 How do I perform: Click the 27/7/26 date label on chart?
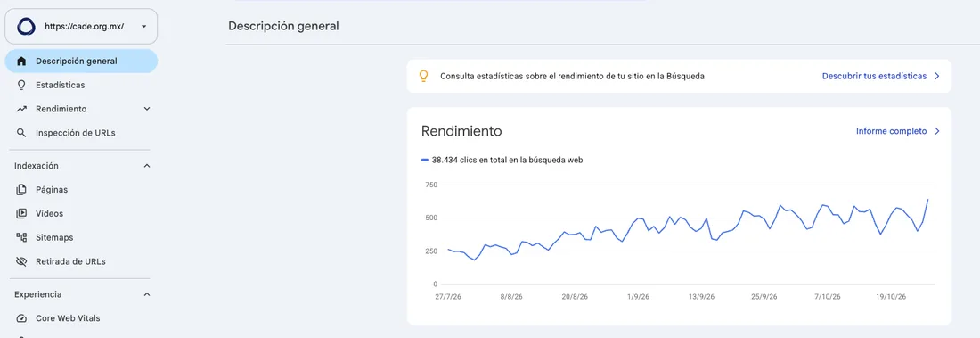(448, 298)
